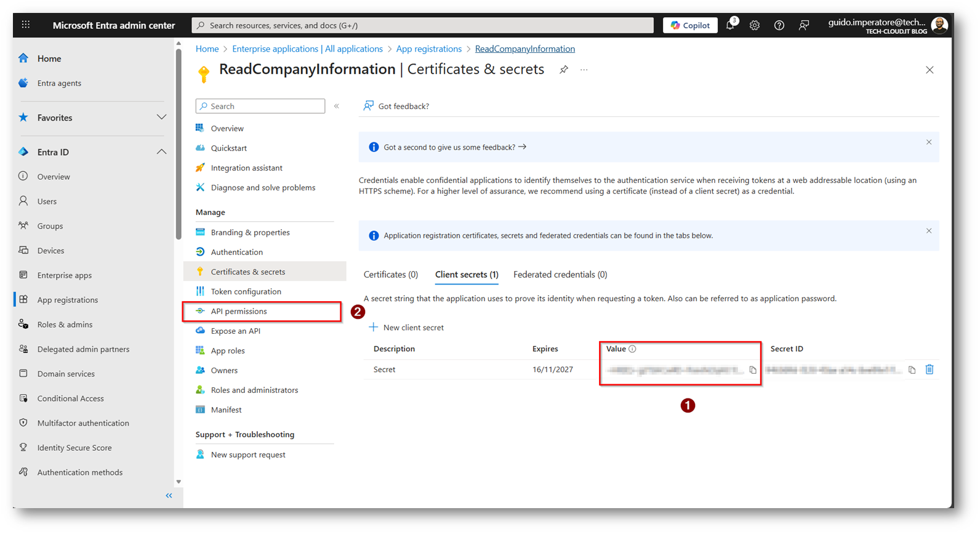Open the help question mark icon
The height and width of the screenshot is (534, 980).
coord(779,25)
